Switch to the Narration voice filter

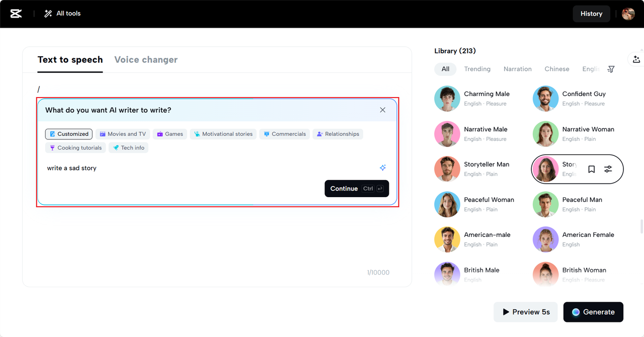517,69
